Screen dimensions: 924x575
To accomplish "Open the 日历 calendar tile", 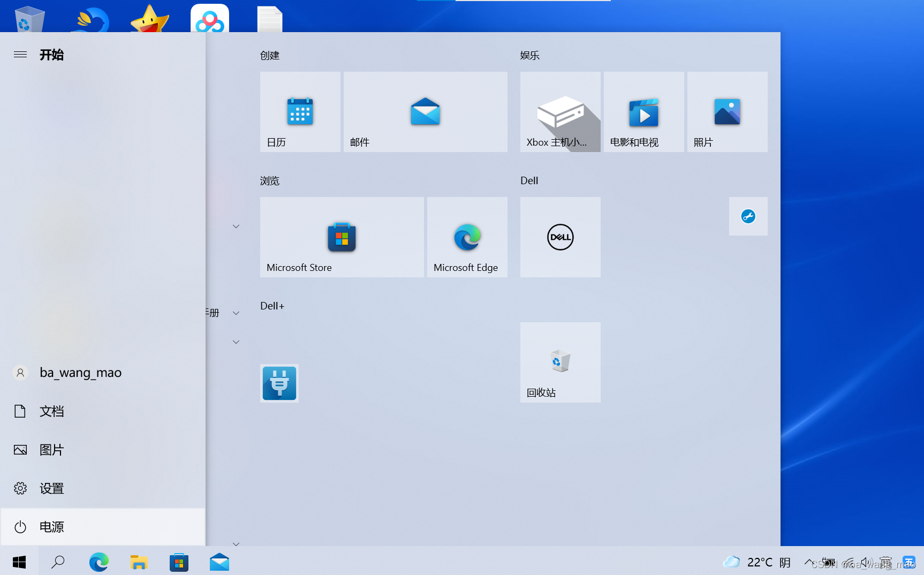I will point(300,111).
